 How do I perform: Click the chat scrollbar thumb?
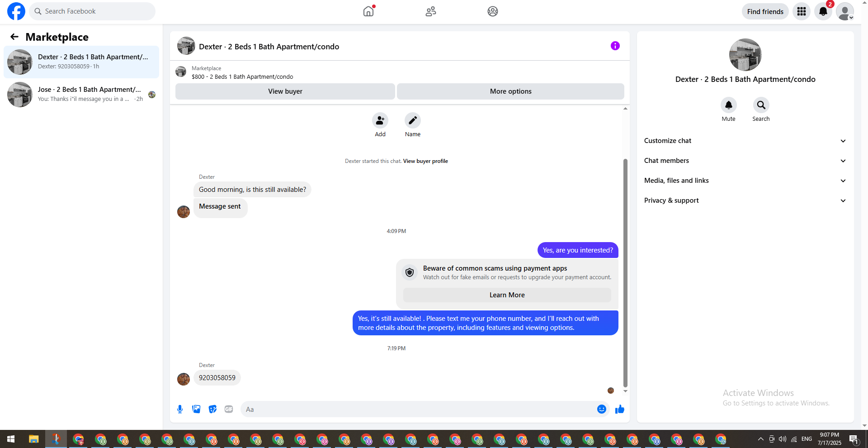click(x=625, y=273)
